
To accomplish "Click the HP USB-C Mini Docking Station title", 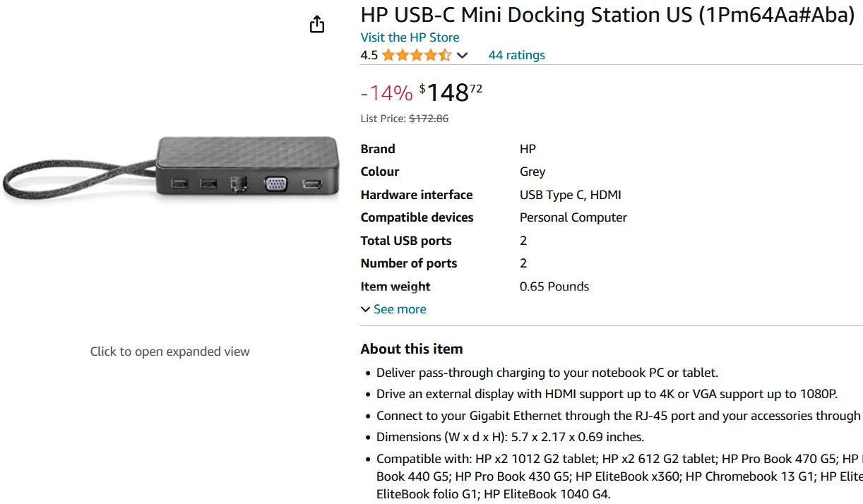I will [x=607, y=14].
